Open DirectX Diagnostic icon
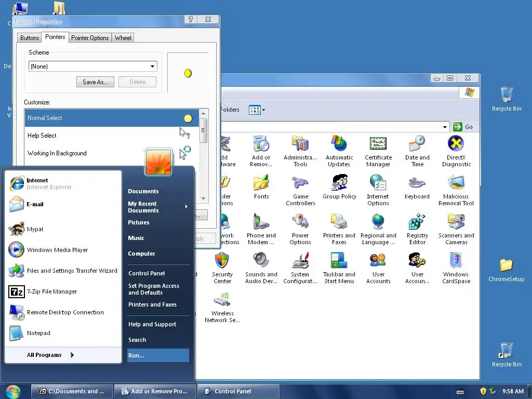The width and height of the screenshot is (532, 399). 456,151
